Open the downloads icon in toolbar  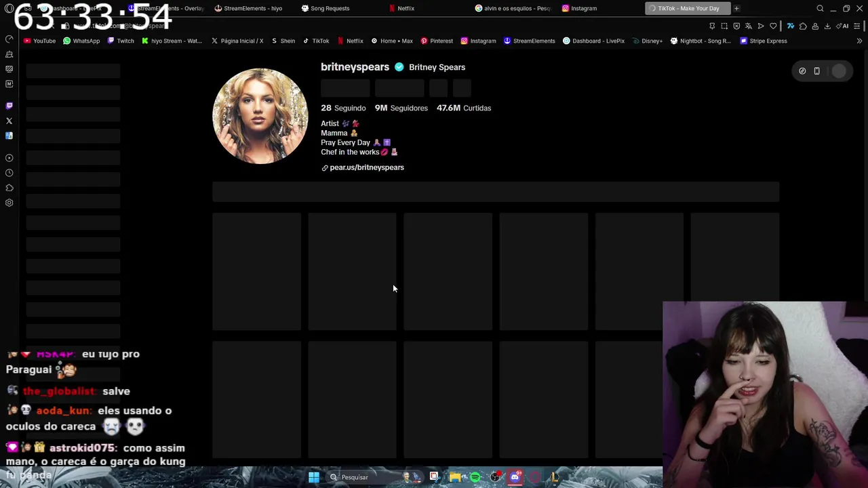[x=827, y=26]
